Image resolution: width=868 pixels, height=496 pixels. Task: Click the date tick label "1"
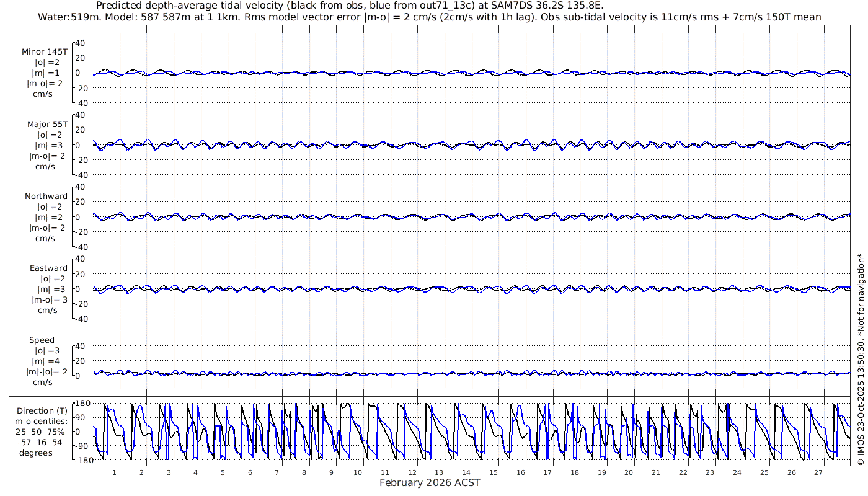point(114,472)
